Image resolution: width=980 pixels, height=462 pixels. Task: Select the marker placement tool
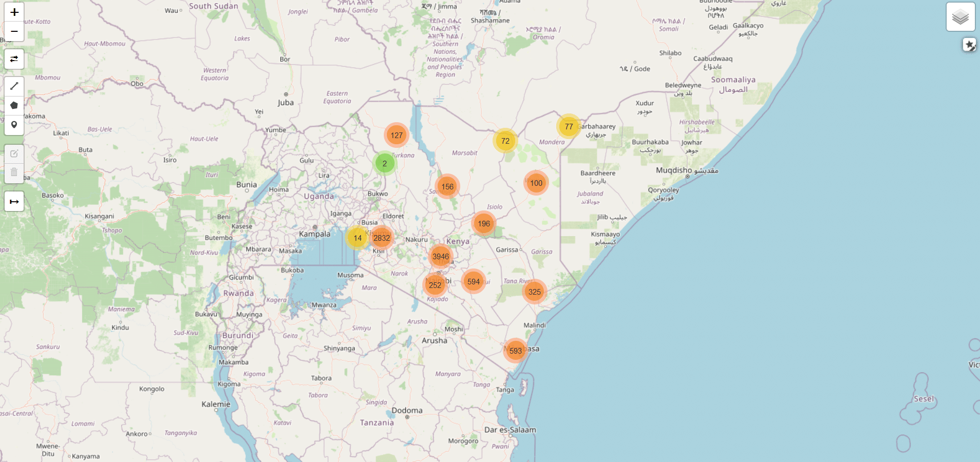click(14, 125)
